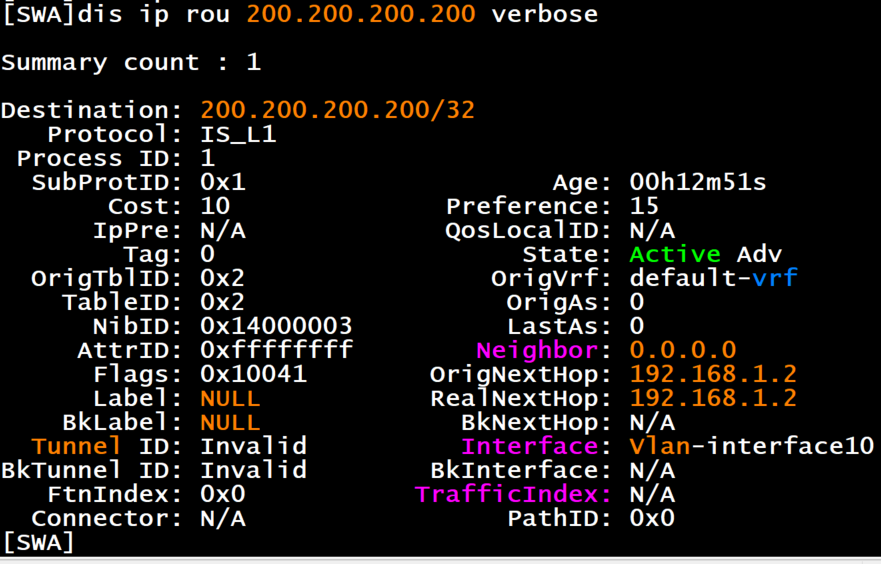Image resolution: width=881 pixels, height=564 pixels.
Task: Click the RealNextHop value 192.168.1.2
Action: point(713,399)
